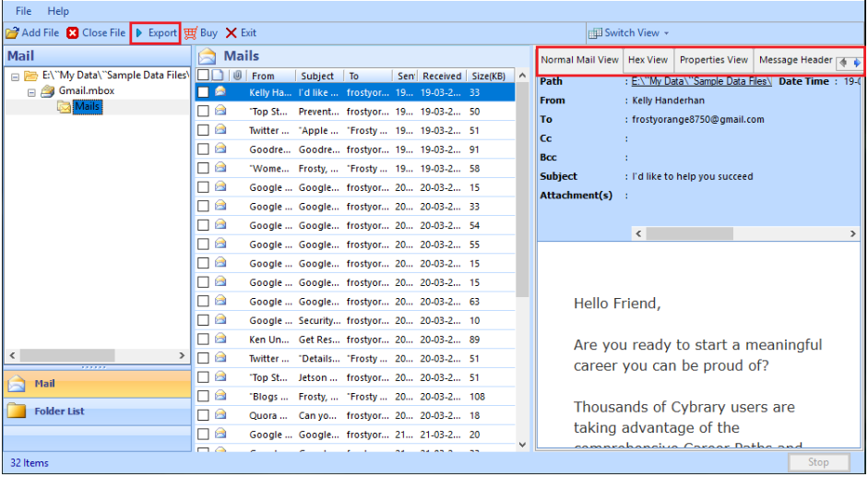The height and width of the screenshot is (477, 868).
Task: Click the mail list vertical scrollbar thumb
Action: [x=522, y=188]
